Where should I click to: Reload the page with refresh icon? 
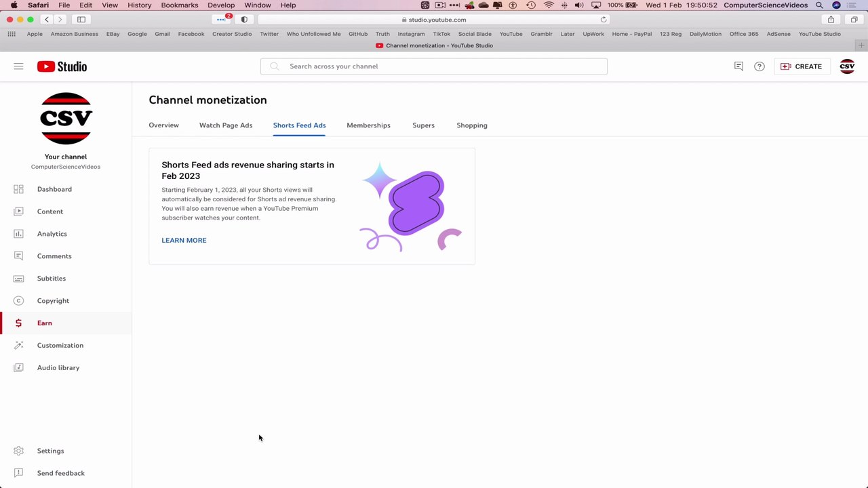[x=604, y=20]
